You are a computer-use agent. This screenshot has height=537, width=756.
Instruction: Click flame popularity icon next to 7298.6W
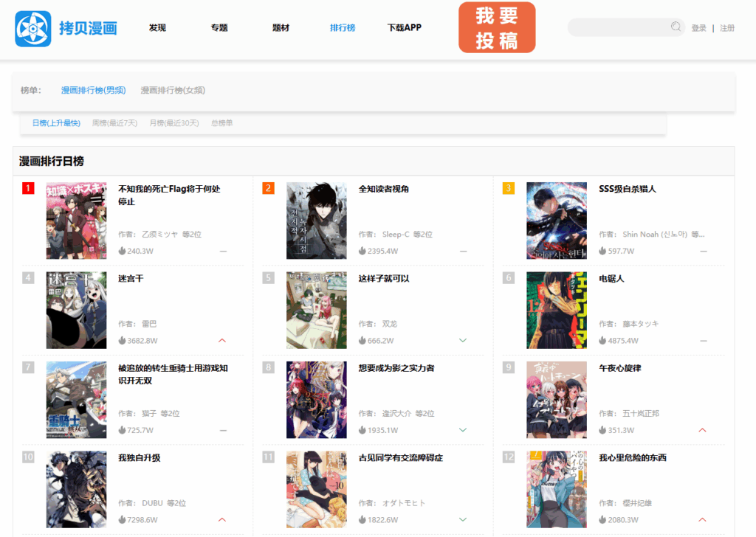tap(122, 519)
